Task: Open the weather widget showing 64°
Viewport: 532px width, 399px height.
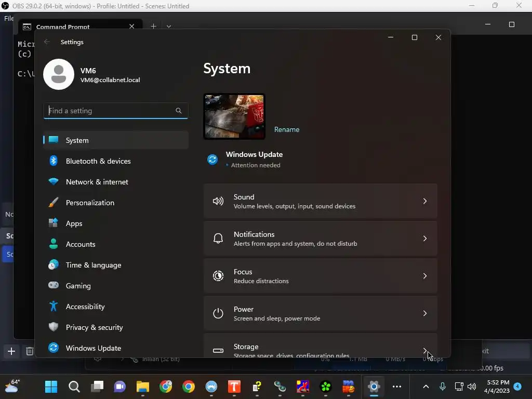Action: point(11,386)
